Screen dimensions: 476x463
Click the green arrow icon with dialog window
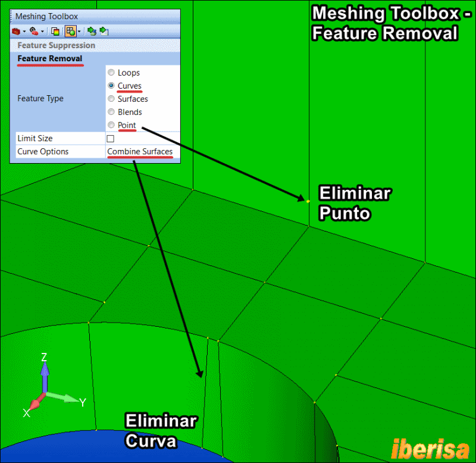click(x=104, y=32)
